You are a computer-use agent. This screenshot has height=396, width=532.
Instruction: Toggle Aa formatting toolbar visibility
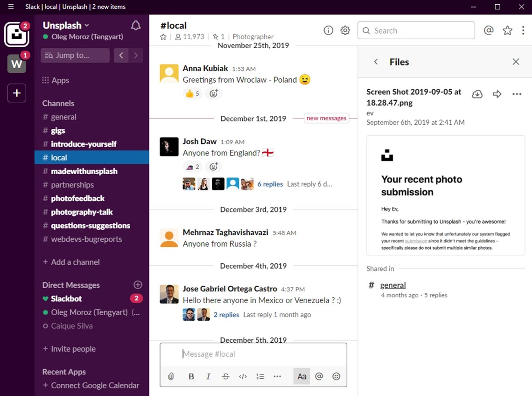(x=301, y=376)
